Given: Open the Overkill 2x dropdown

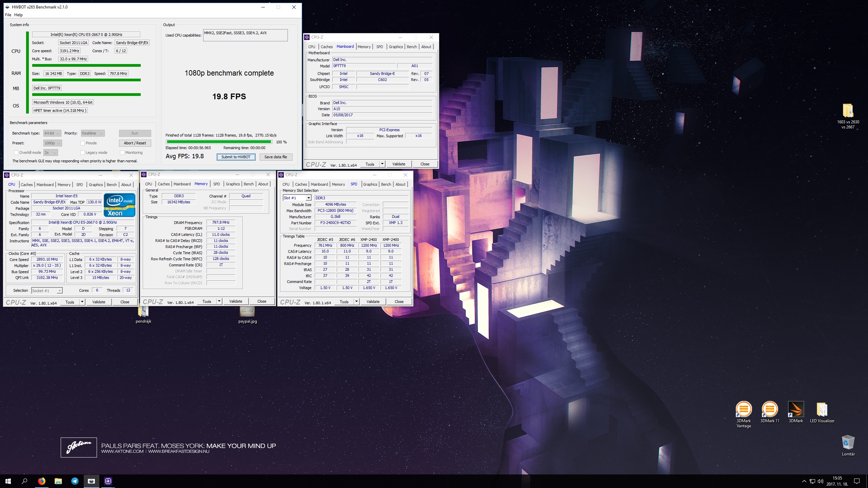Looking at the screenshot, I should 51,152.
